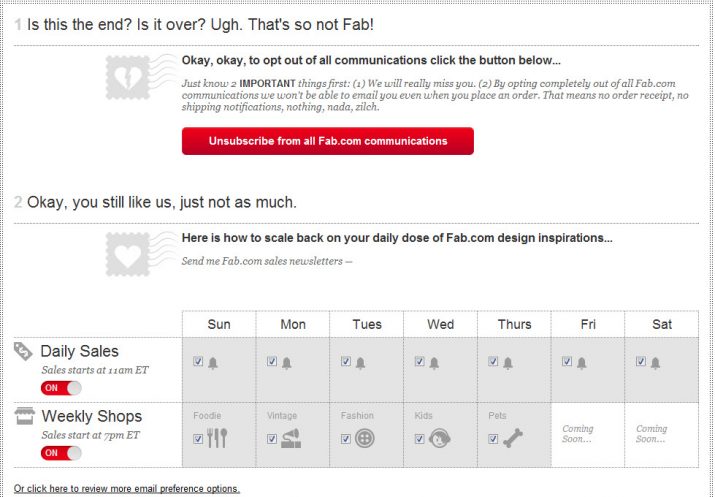Click the Sunday daily sales bell icon

[212, 363]
